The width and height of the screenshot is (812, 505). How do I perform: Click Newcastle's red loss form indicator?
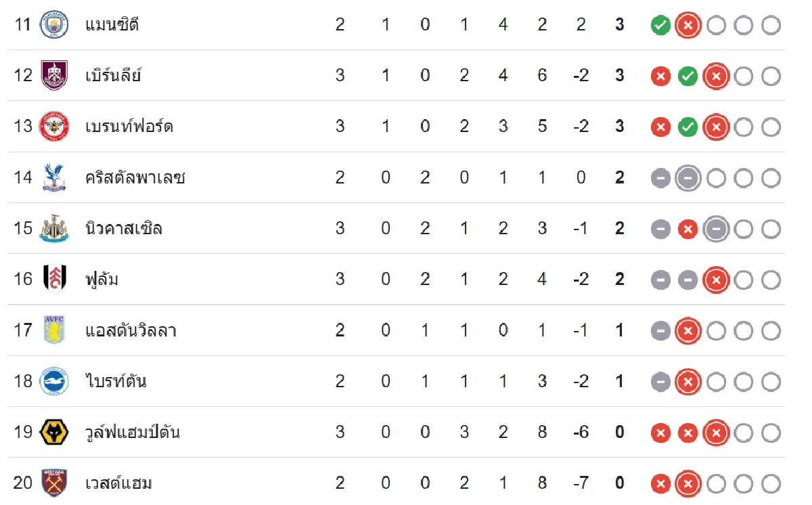coord(688,229)
